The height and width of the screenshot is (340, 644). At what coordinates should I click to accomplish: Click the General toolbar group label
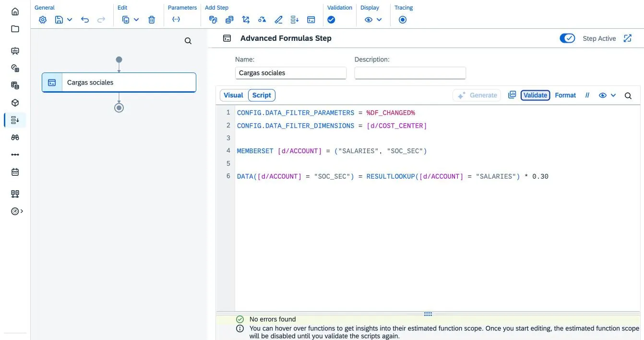(x=45, y=8)
